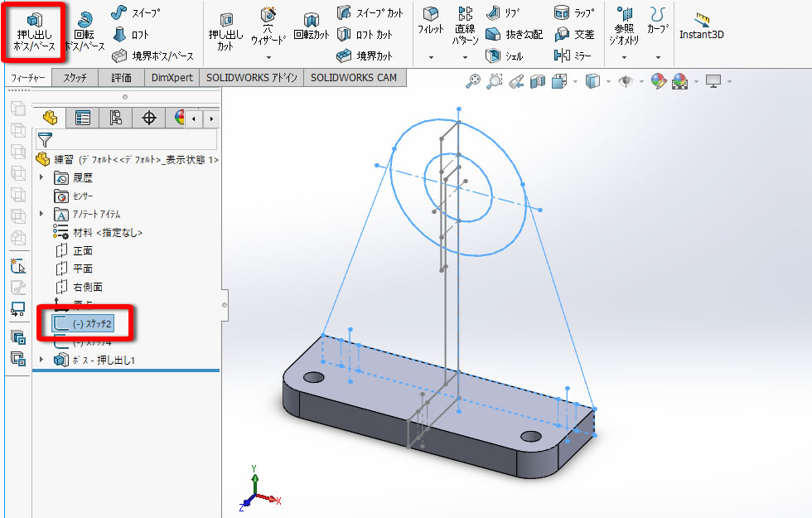Open dropdown arrow under Curves
The image size is (812, 518).
coord(658,57)
